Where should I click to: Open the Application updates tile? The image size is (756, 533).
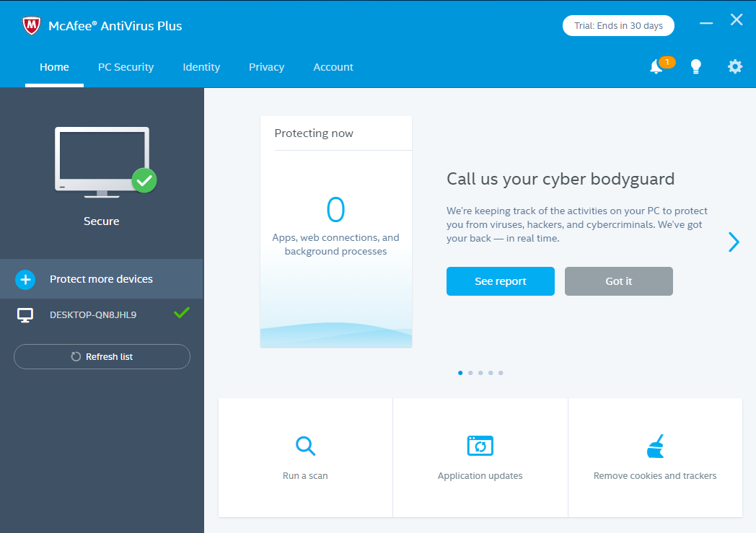click(x=480, y=458)
